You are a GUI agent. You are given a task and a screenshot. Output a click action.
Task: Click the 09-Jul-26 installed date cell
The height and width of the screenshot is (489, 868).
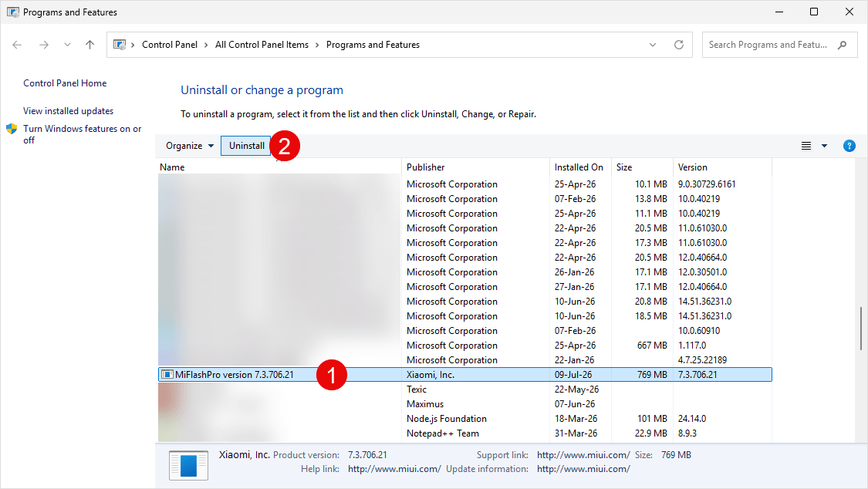[x=573, y=375]
